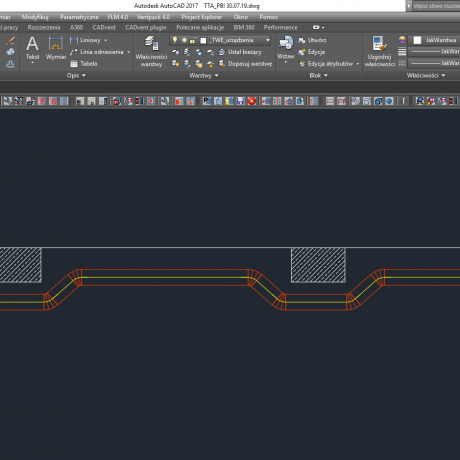Expand the Warstwy panel

pos(204,75)
